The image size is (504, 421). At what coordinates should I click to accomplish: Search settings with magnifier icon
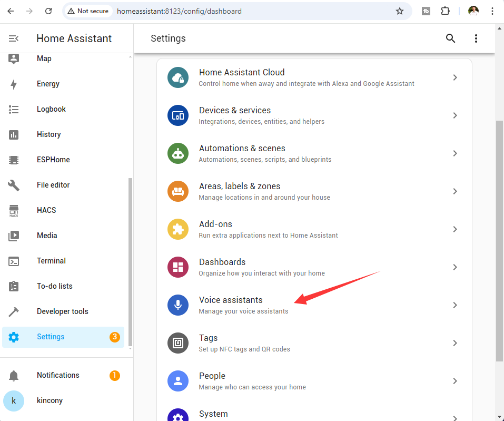point(450,38)
